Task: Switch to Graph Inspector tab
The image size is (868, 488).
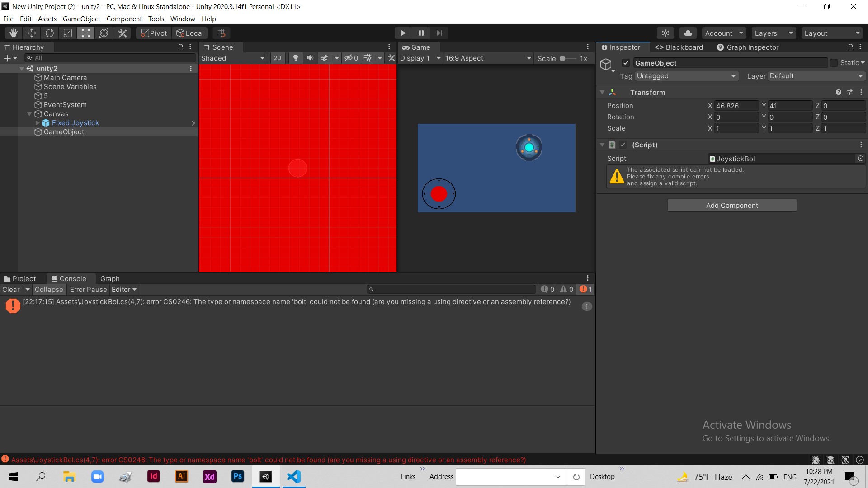Action: click(x=748, y=47)
